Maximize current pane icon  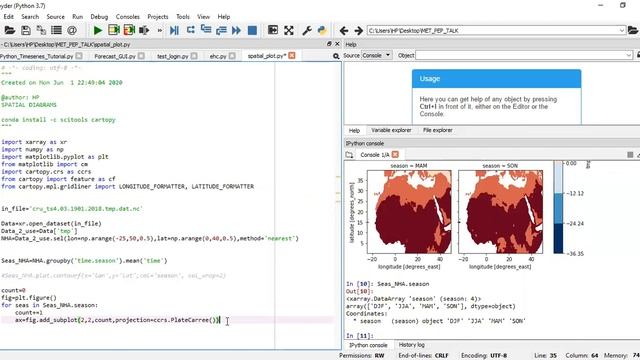point(273,30)
